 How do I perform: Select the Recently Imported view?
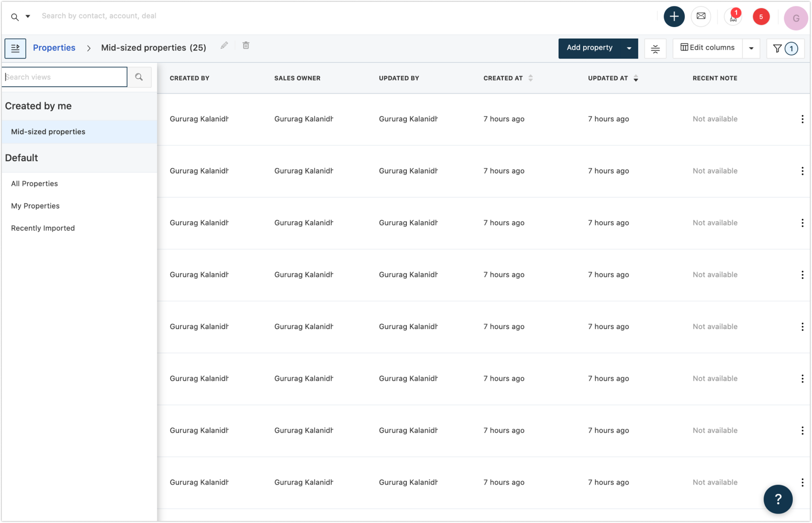pos(43,228)
